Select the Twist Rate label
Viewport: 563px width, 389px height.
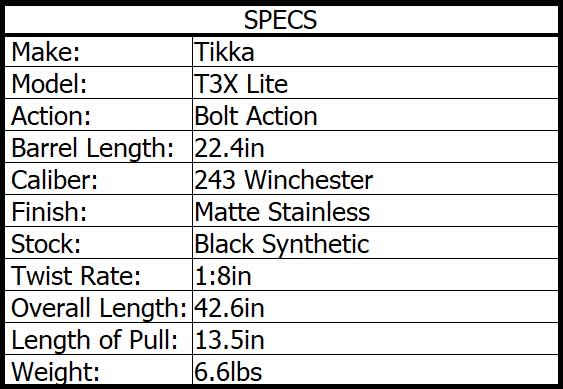(76, 276)
